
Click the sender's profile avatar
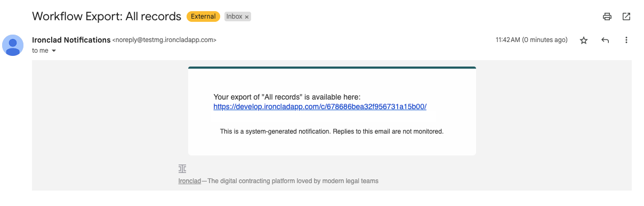click(x=13, y=45)
